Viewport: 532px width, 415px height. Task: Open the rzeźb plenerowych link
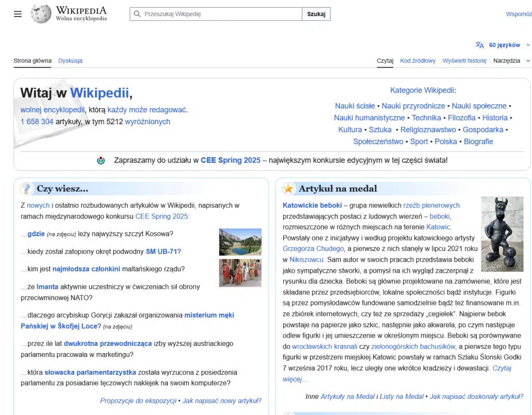[x=431, y=205]
